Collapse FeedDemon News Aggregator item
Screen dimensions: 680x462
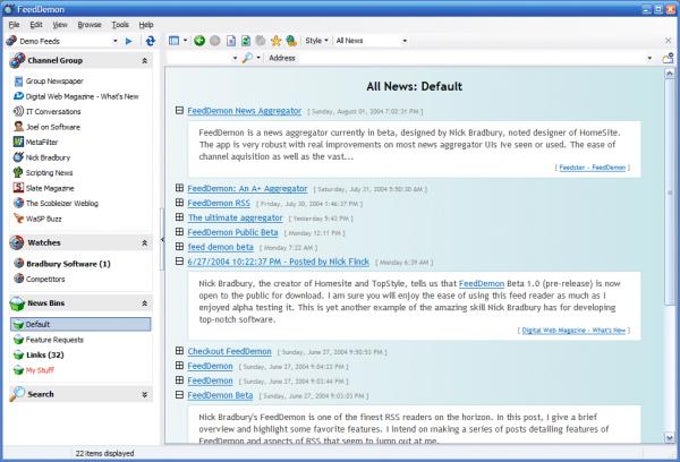[x=180, y=110]
